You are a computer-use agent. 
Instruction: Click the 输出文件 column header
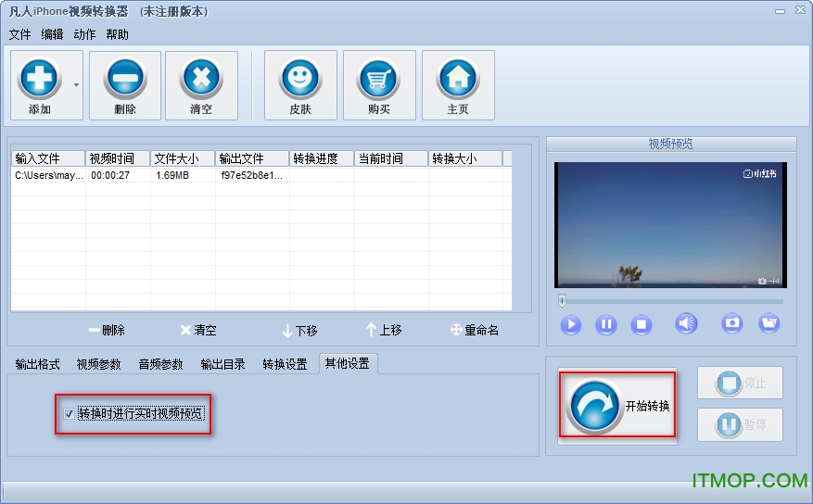(252, 158)
